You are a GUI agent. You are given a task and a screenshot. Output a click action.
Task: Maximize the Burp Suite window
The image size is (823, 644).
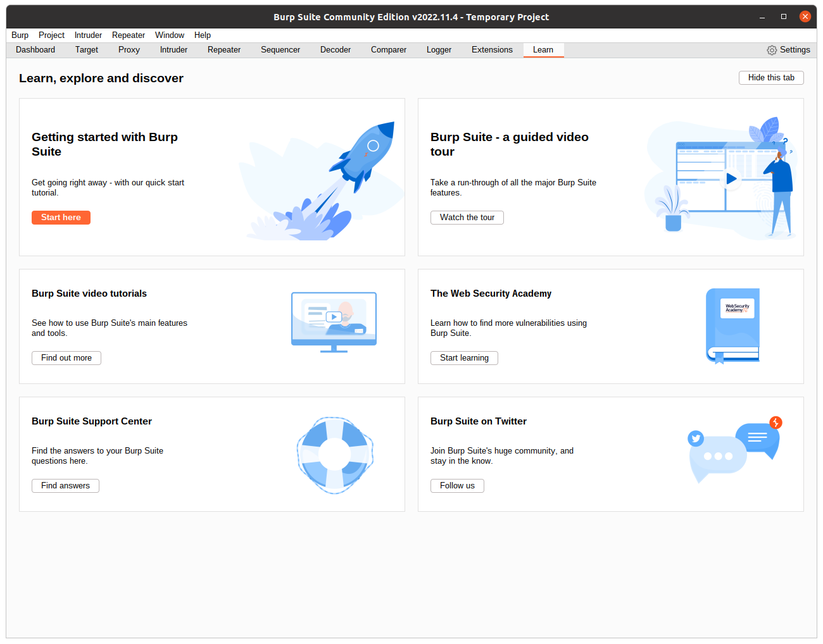click(784, 17)
